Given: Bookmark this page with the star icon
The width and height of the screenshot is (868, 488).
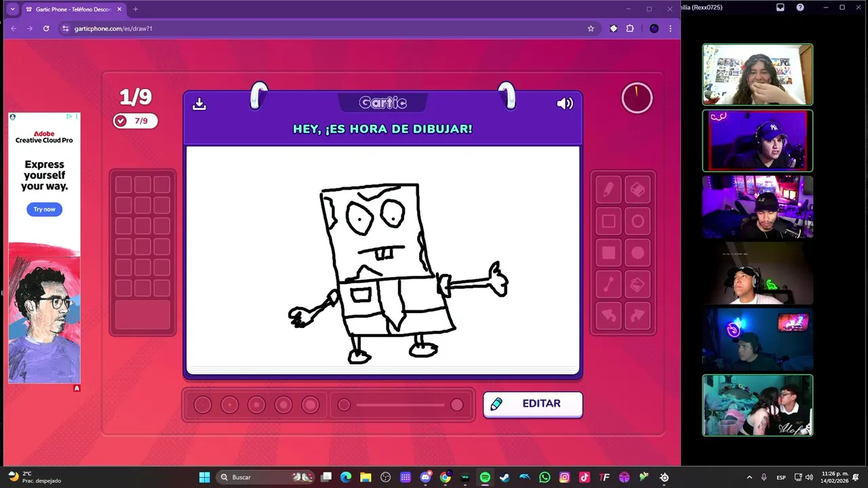Looking at the screenshot, I should tap(591, 28).
